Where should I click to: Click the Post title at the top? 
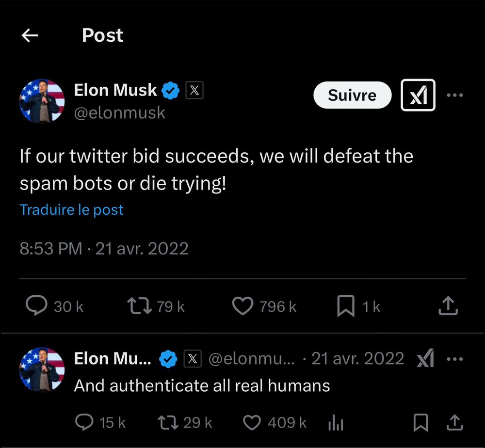102,35
